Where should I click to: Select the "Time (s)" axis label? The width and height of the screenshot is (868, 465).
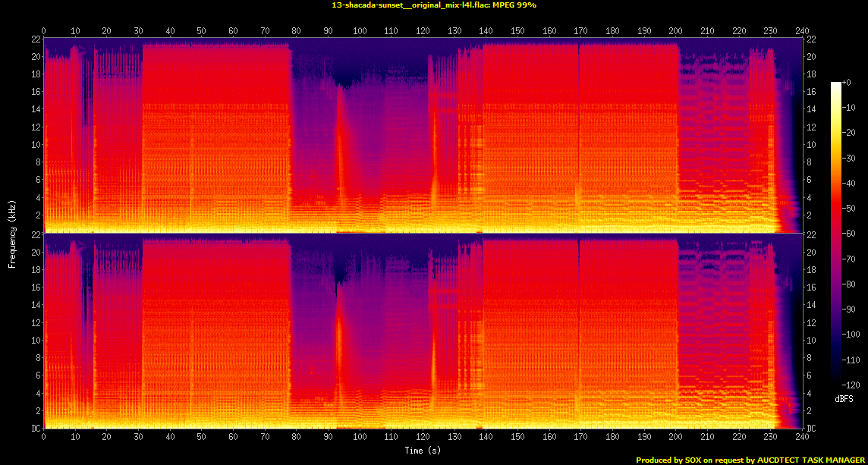tap(423, 451)
